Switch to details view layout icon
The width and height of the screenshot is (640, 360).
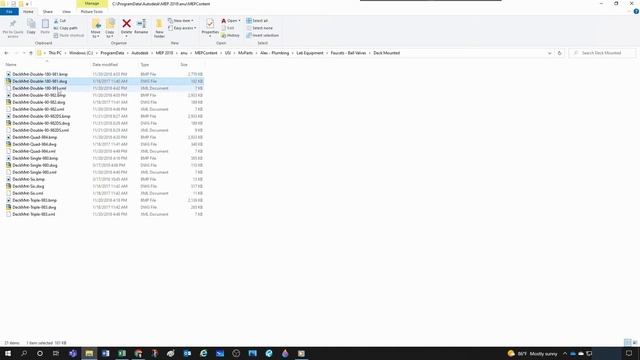coord(627,342)
